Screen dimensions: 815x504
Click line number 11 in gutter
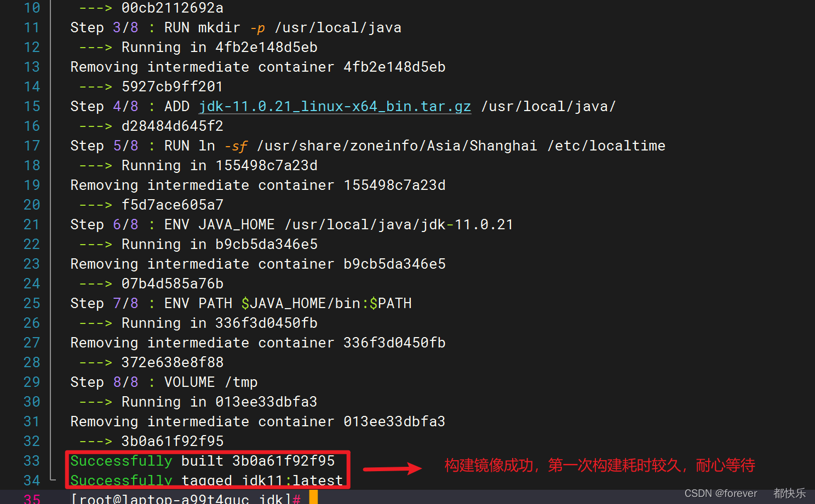pyautogui.click(x=32, y=27)
